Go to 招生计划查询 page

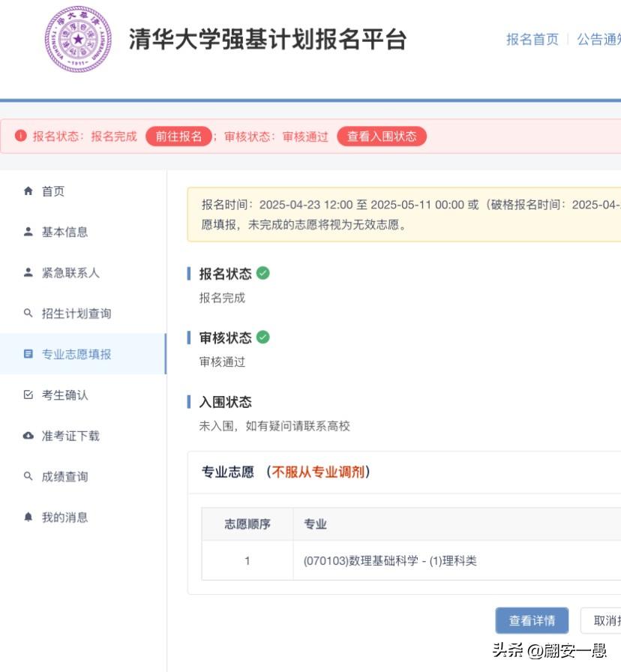click(83, 313)
